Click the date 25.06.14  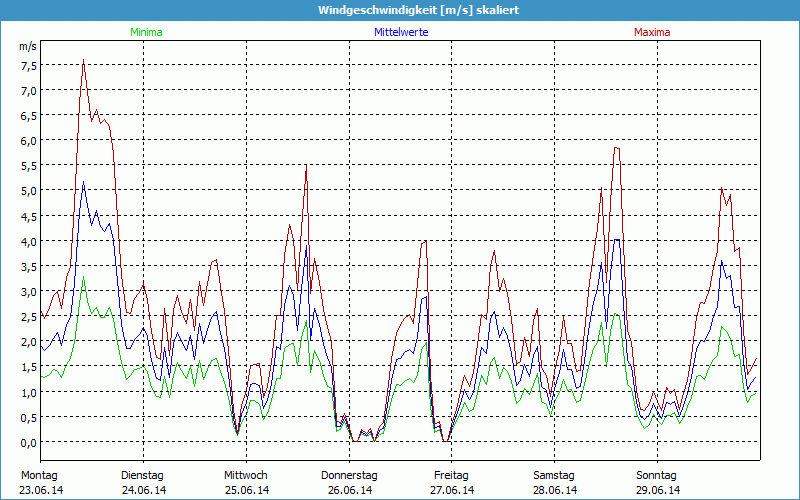[x=247, y=490]
